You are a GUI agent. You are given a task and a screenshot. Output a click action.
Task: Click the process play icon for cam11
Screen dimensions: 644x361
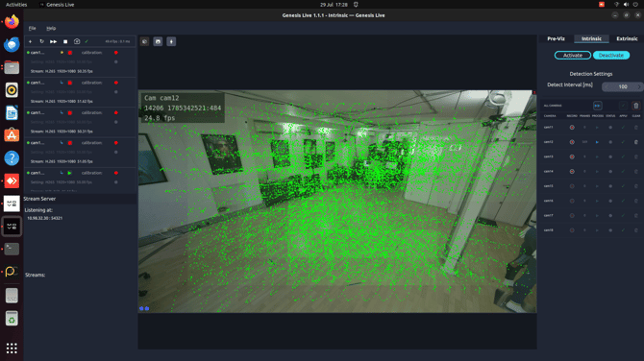[597, 127]
